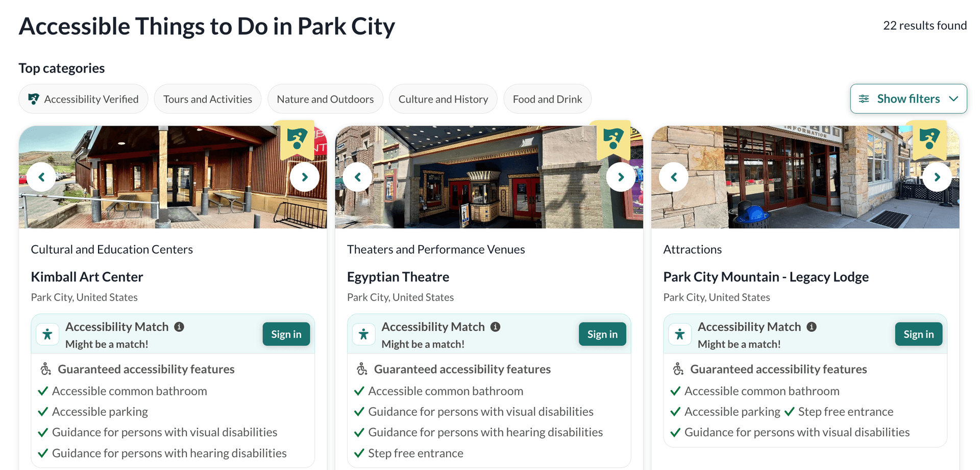Select Culture and History category
Image resolution: width=980 pixels, height=470 pixels.
pos(443,99)
